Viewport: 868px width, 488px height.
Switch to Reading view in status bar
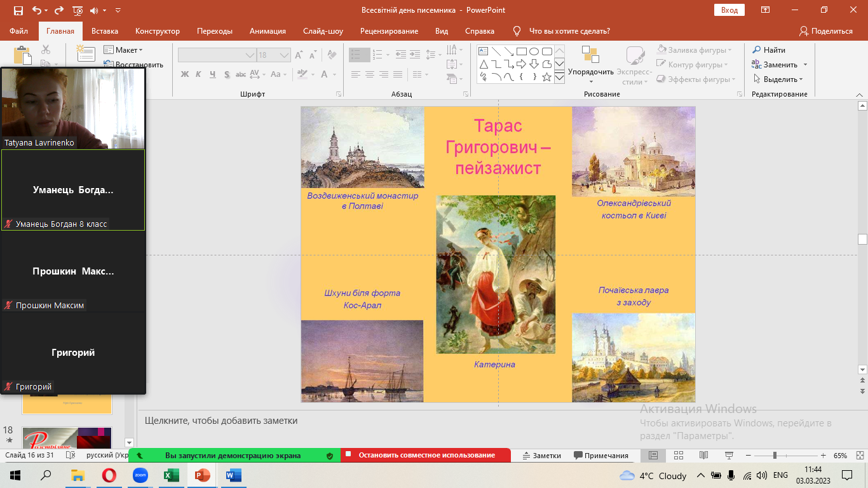click(703, 456)
